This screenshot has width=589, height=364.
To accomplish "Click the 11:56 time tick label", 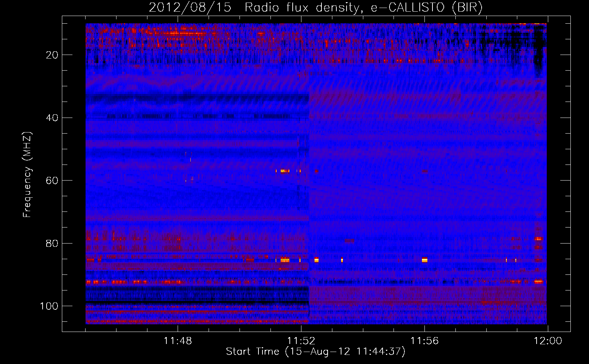I will click(424, 341).
